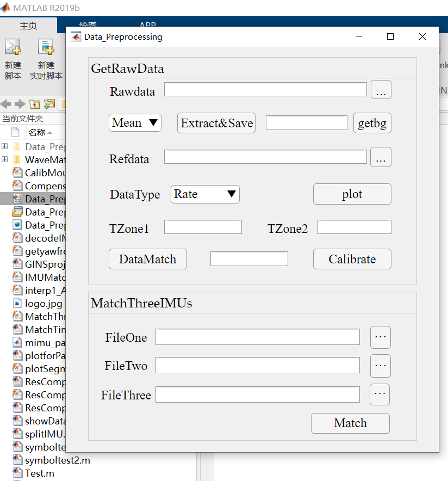Open the DataType dropdown showing Rate
The width and height of the screenshot is (448, 481).
pos(205,194)
